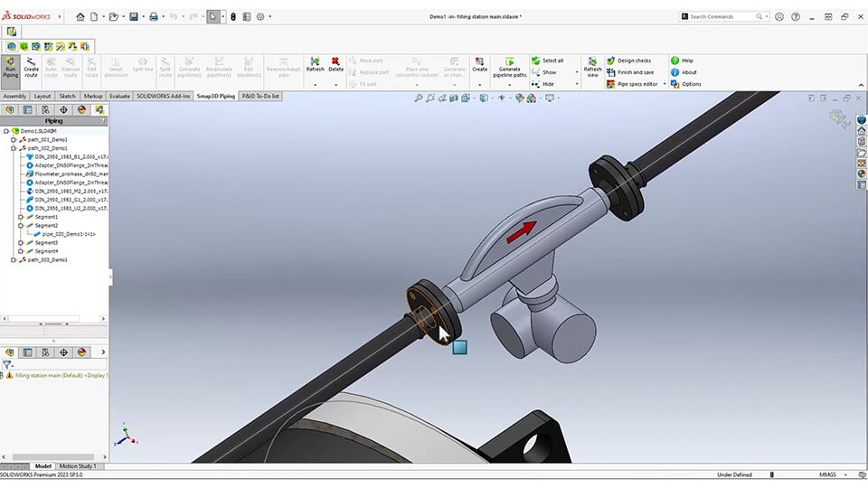Open the Show dropdown arrow in the ribbon
The height and width of the screenshot is (488, 868).
click(x=577, y=72)
